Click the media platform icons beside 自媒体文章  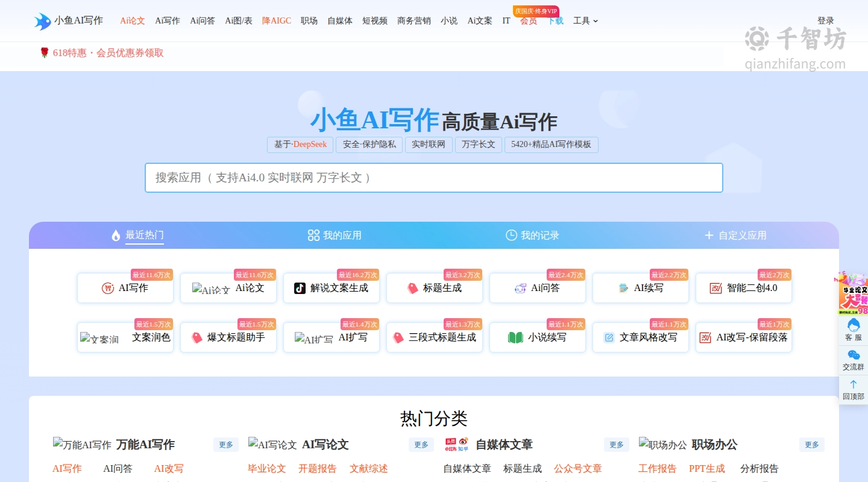(x=457, y=445)
